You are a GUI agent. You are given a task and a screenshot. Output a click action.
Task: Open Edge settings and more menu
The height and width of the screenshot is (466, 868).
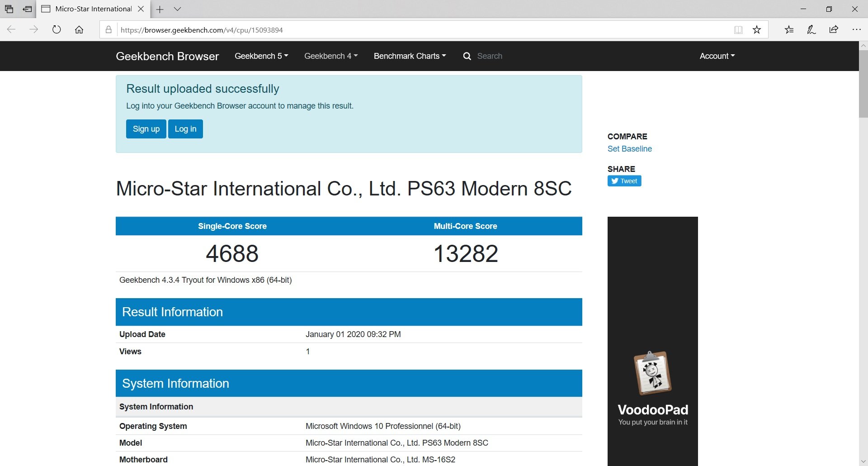coord(856,29)
